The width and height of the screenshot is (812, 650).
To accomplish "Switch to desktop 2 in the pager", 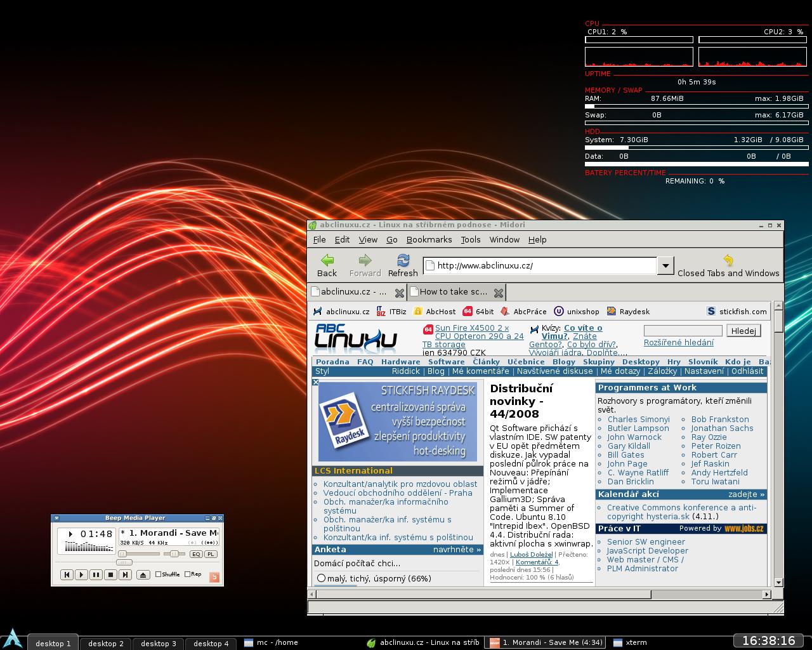I will [x=106, y=643].
